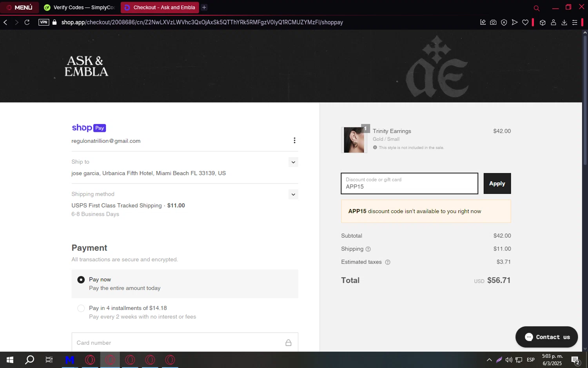The width and height of the screenshot is (588, 368).
Task: Switch to the Verify Codes — SimplyCodes tab
Action: [80, 7]
